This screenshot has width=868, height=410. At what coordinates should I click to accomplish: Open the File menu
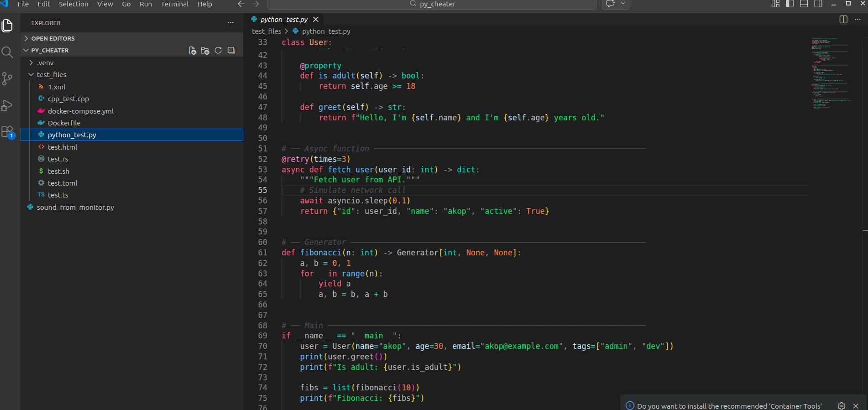point(23,4)
